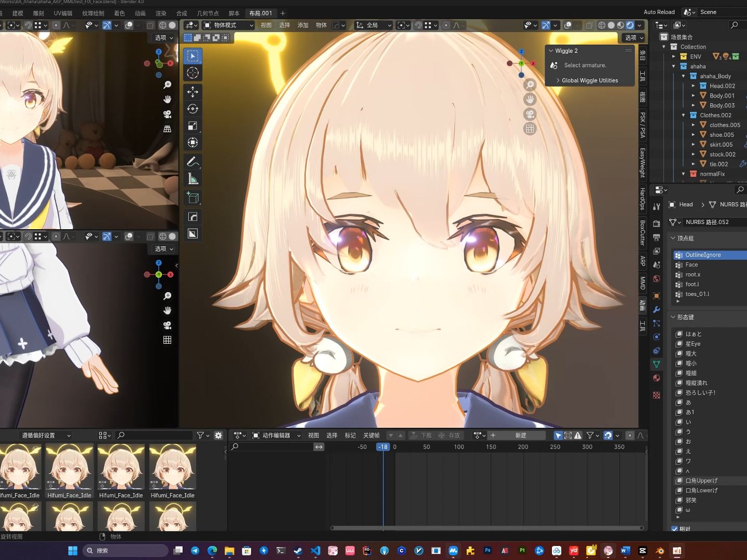Screen dimensions: 747x560
Task: Open 全局 transform orientation dropdown
Action: (373, 25)
